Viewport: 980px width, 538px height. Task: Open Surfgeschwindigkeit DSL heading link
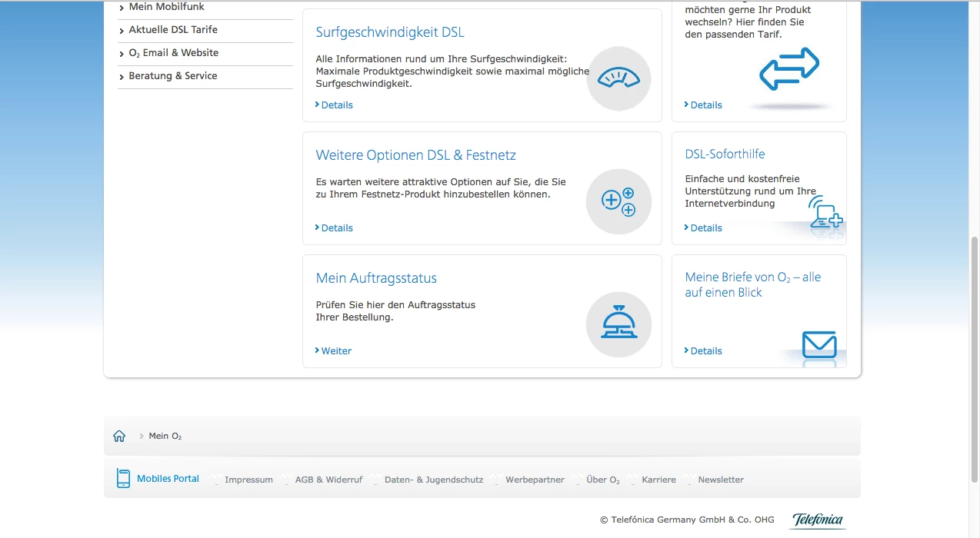390,32
